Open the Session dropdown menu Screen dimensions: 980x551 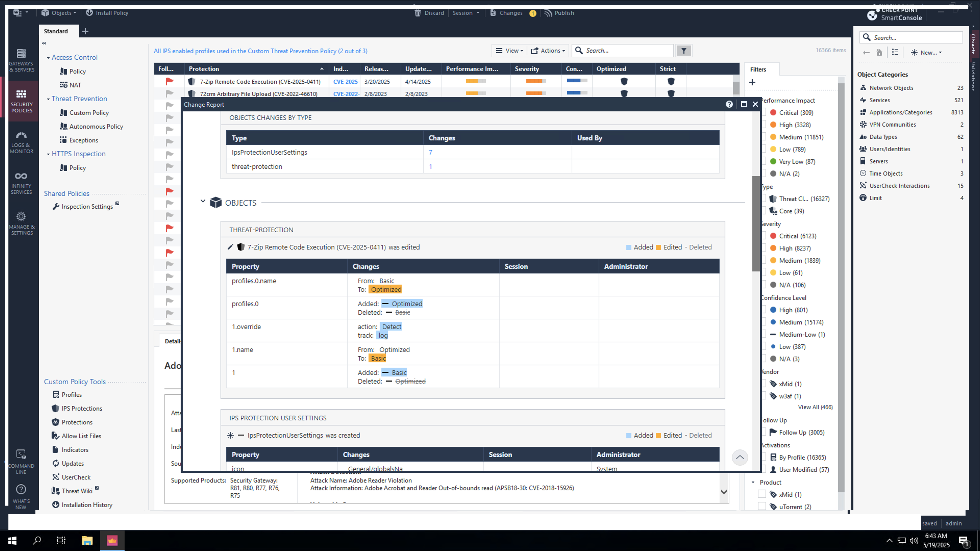coord(466,13)
